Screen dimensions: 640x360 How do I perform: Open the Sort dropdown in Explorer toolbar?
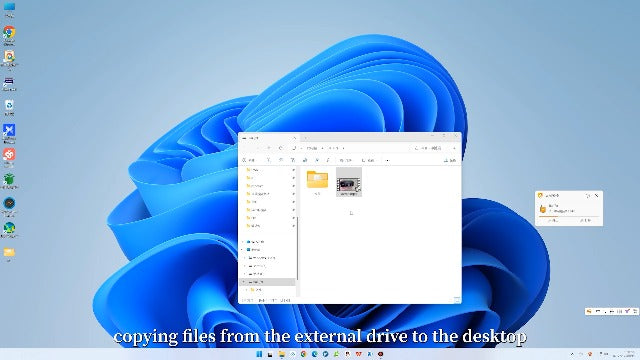345,160
